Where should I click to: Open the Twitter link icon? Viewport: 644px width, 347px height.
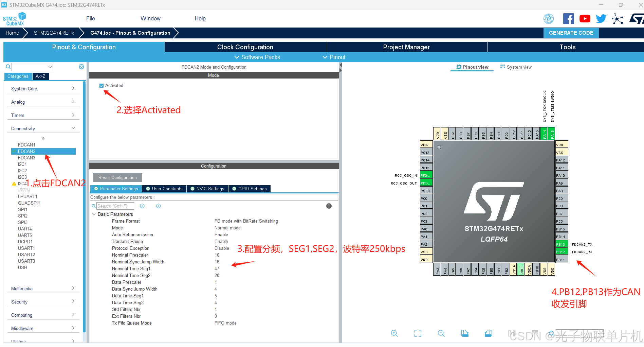[x=601, y=19]
